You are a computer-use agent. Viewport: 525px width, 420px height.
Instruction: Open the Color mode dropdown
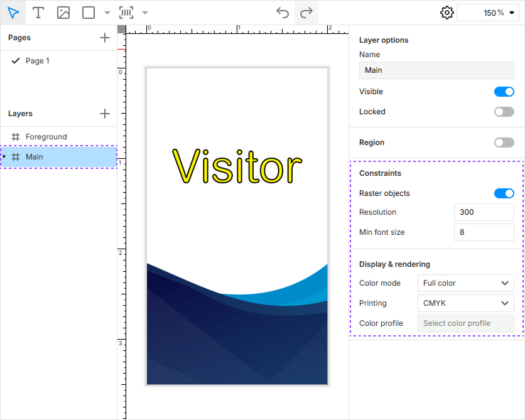pos(465,283)
